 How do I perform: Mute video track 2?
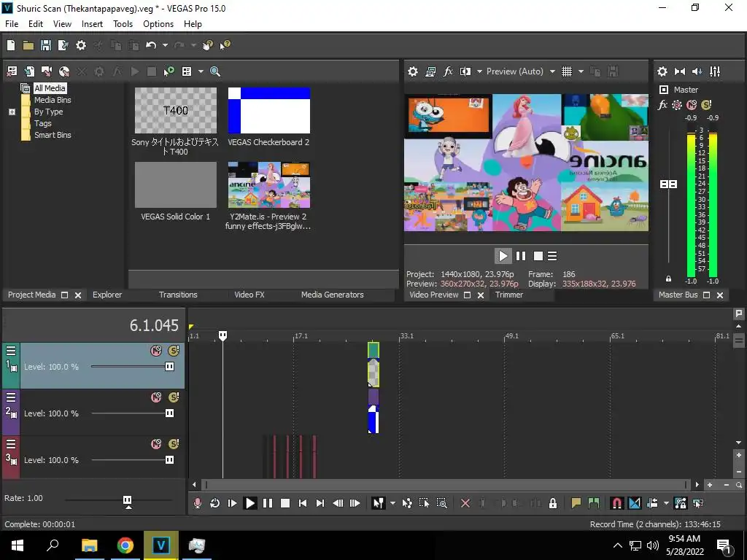pyautogui.click(x=156, y=397)
